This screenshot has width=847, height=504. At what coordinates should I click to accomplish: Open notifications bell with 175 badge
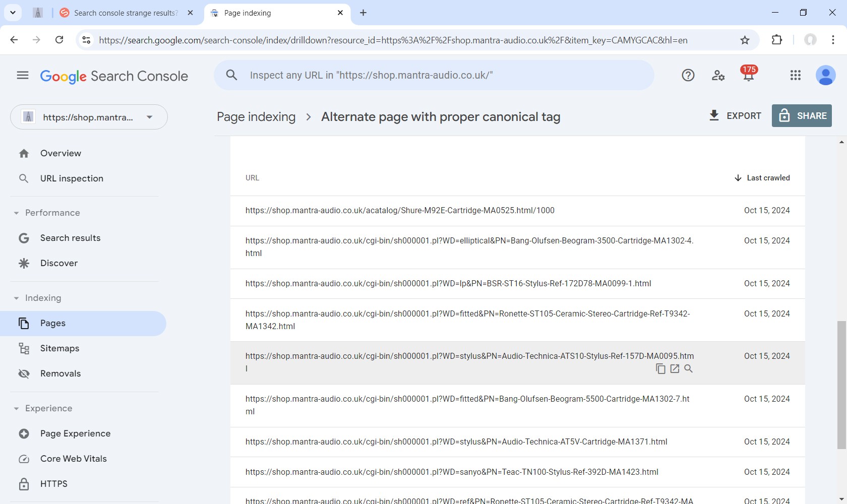[748, 76]
